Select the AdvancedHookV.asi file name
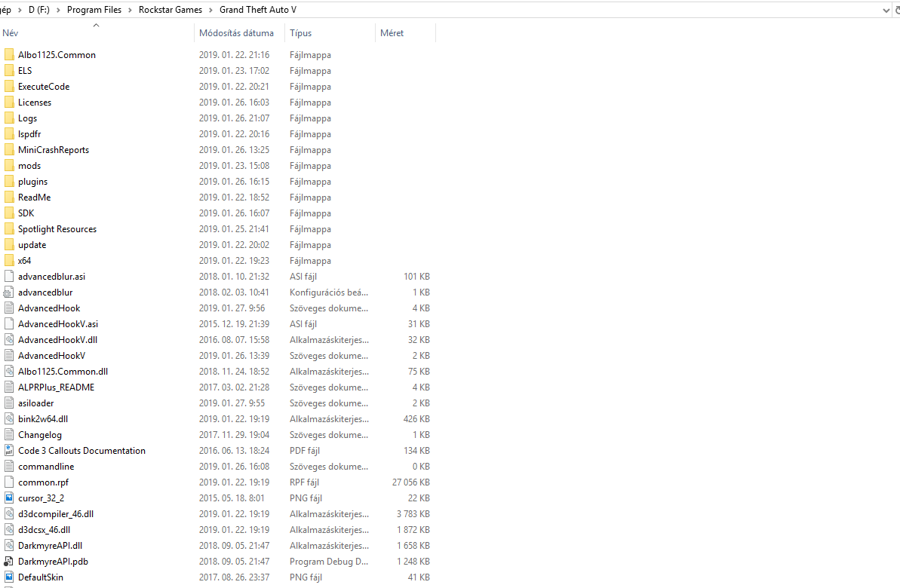Image resolution: width=900 pixels, height=588 pixels. tap(58, 324)
